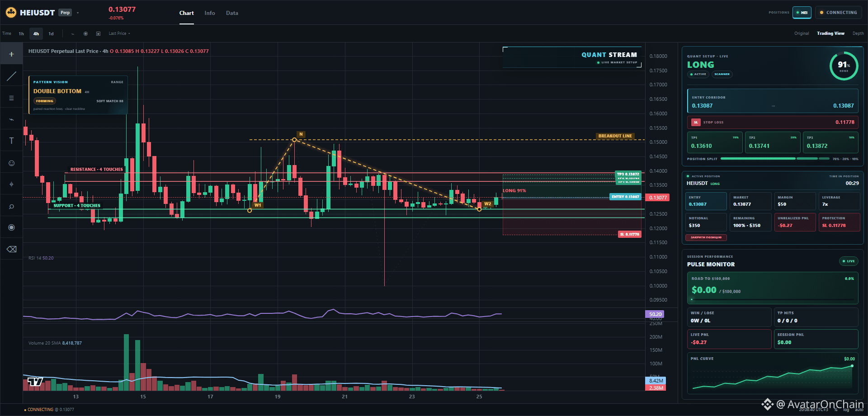Open the emoji icons tool
Image resolution: width=868 pixels, height=416 pixels.
point(11,163)
